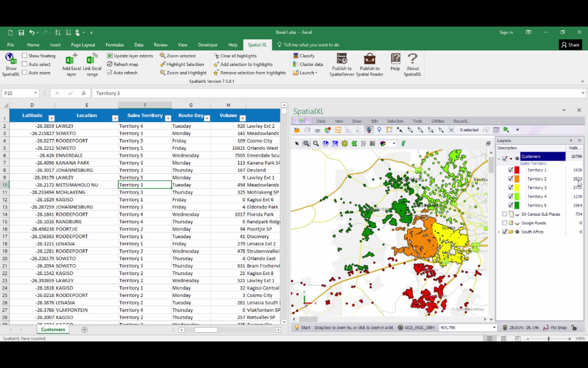Click the open folder icon in SpatialXL toolbar
Viewport: 588px width, 368px height.
coord(297,130)
